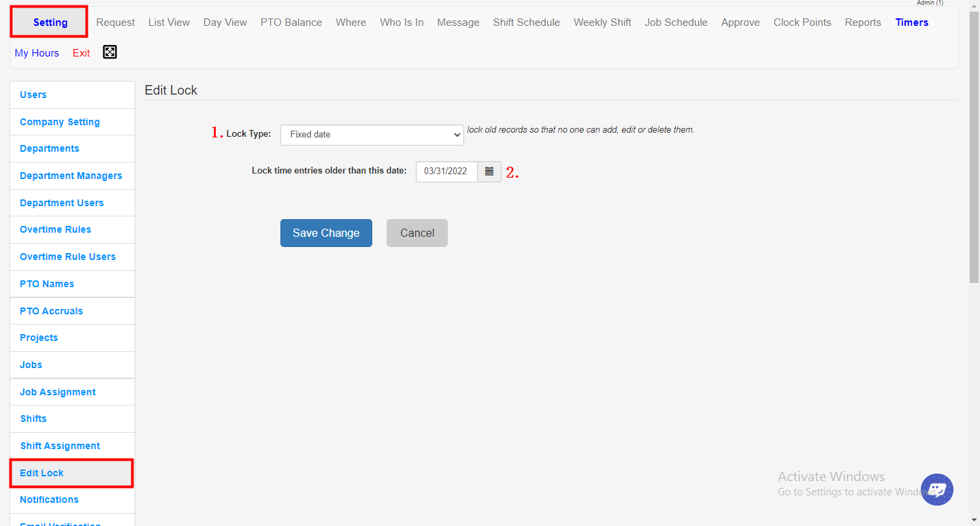Switch to the Shift Schedule tab
The height and width of the screenshot is (526, 980).
pyautogui.click(x=526, y=22)
